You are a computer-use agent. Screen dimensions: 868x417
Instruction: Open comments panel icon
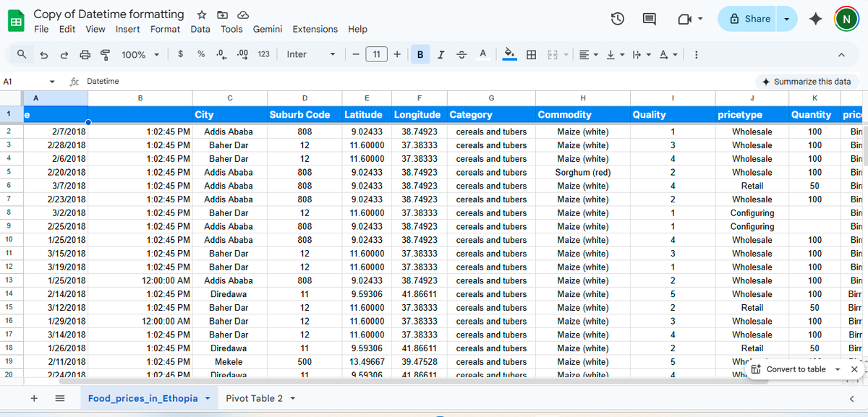click(650, 20)
